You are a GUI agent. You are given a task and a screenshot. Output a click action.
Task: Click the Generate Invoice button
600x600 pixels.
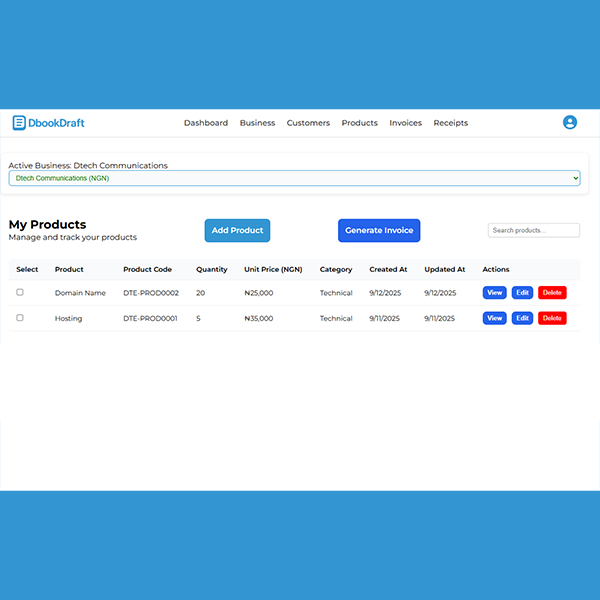coord(379,230)
